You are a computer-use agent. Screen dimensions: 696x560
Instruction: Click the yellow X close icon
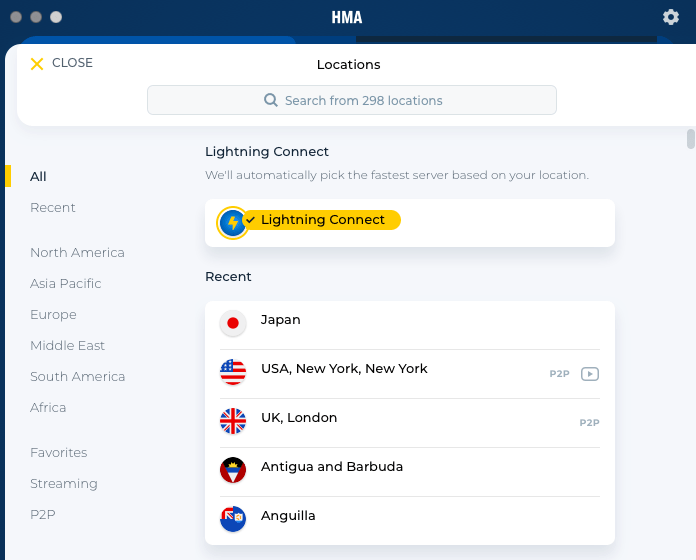coord(37,64)
